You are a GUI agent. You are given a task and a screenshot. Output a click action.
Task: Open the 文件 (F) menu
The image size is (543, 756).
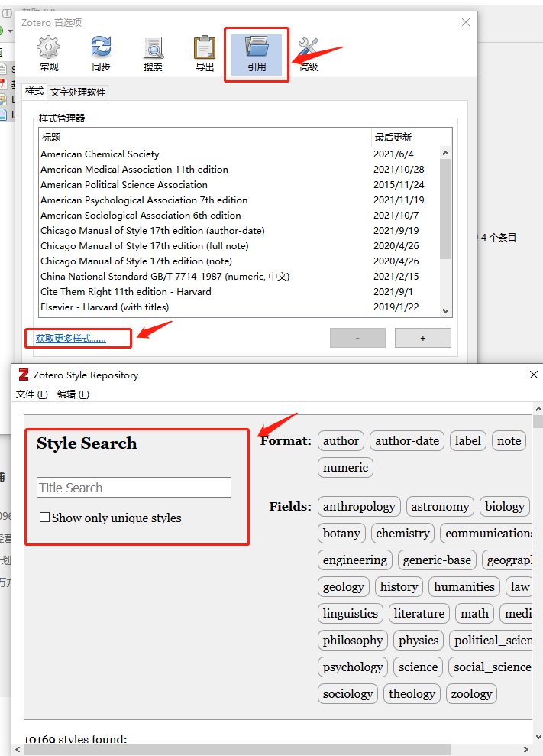coord(32,394)
